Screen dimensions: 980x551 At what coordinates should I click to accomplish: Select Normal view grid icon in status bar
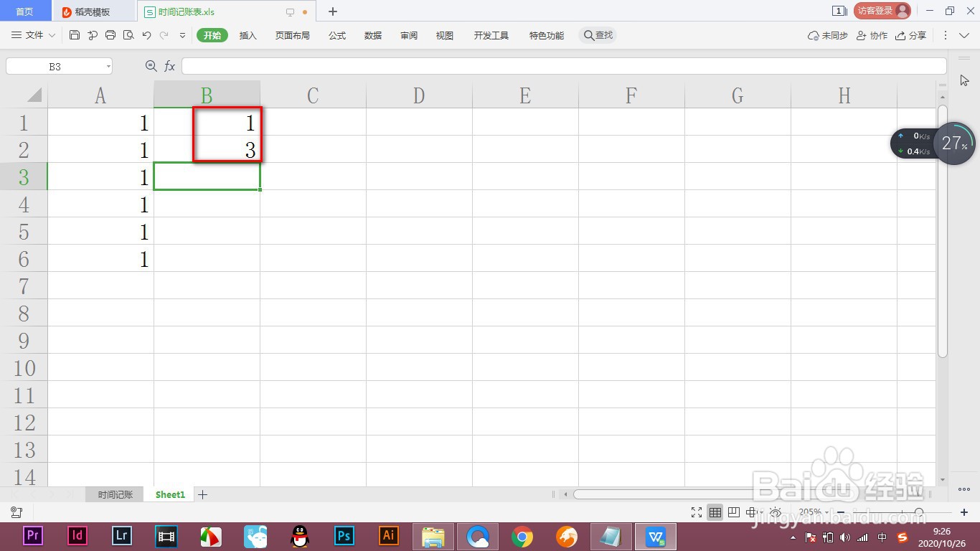point(715,512)
